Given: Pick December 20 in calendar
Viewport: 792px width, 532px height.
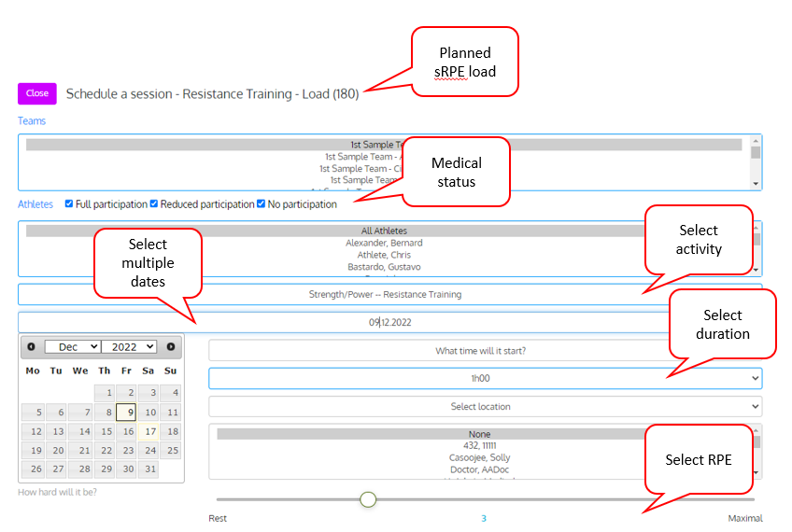Looking at the screenshot, I should pyautogui.click(x=56, y=450).
